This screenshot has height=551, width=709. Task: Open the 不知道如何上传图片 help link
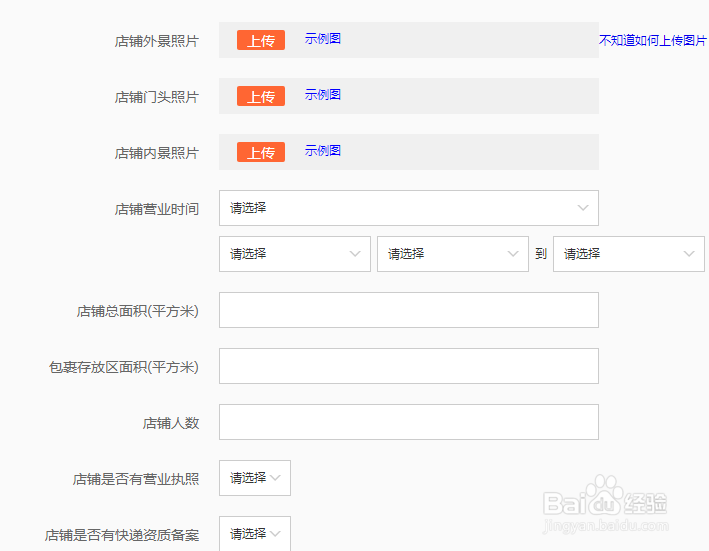[x=652, y=41]
